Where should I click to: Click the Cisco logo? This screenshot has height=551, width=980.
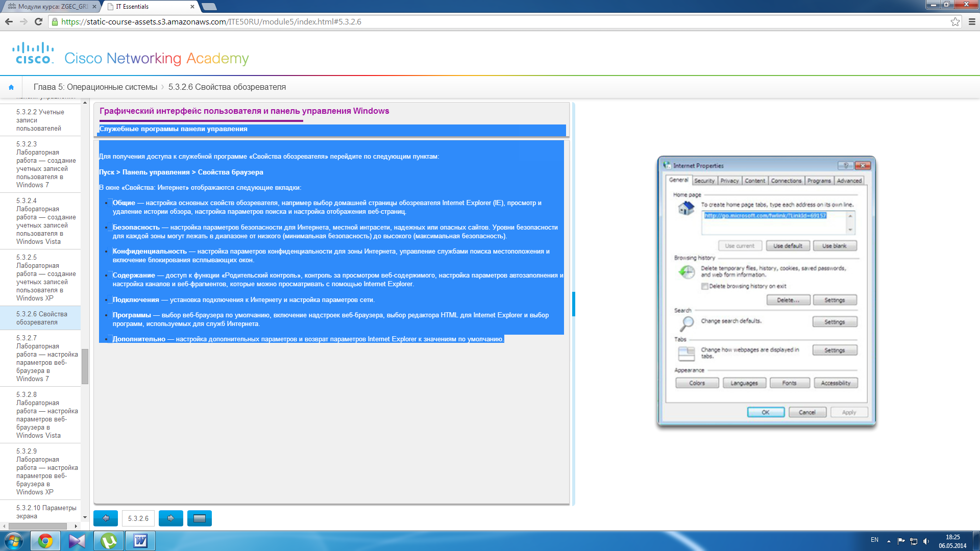pyautogui.click(x=33, y=53)
